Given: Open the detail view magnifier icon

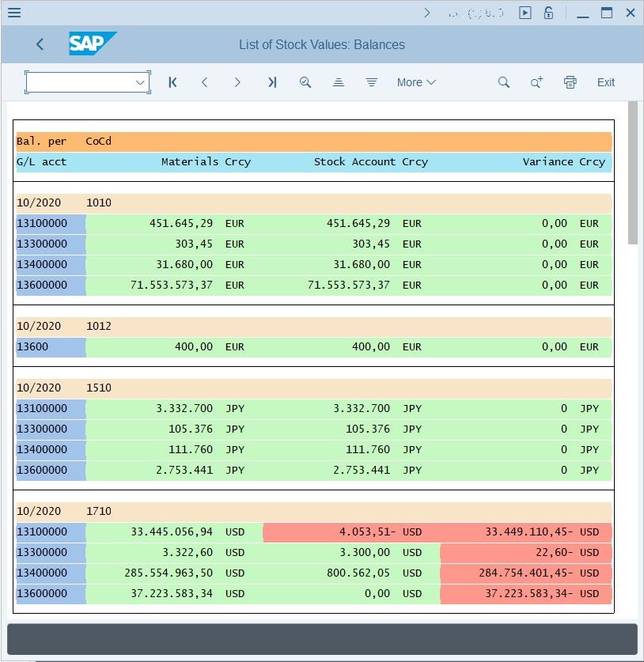Looking at the screenshot, I should 305,82.
